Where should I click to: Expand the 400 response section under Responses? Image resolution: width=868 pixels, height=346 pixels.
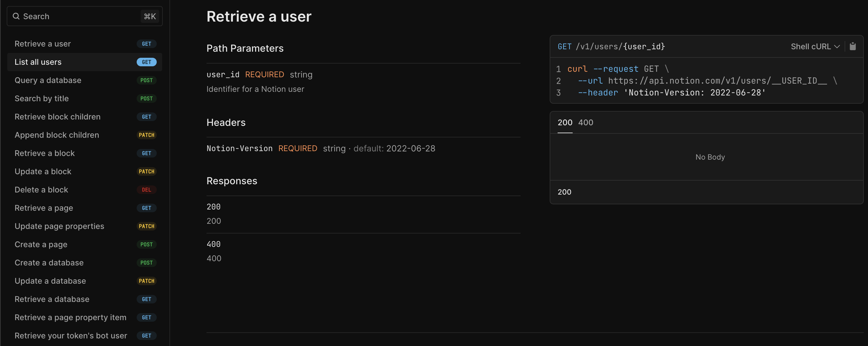pos(214,244)
